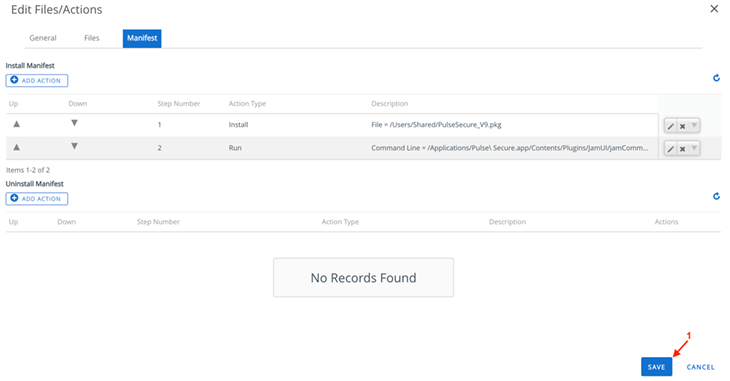The height and width of the screenshot is (381, 730).
Task: Move Install step 1 down
Action: [x=74, y=123]
